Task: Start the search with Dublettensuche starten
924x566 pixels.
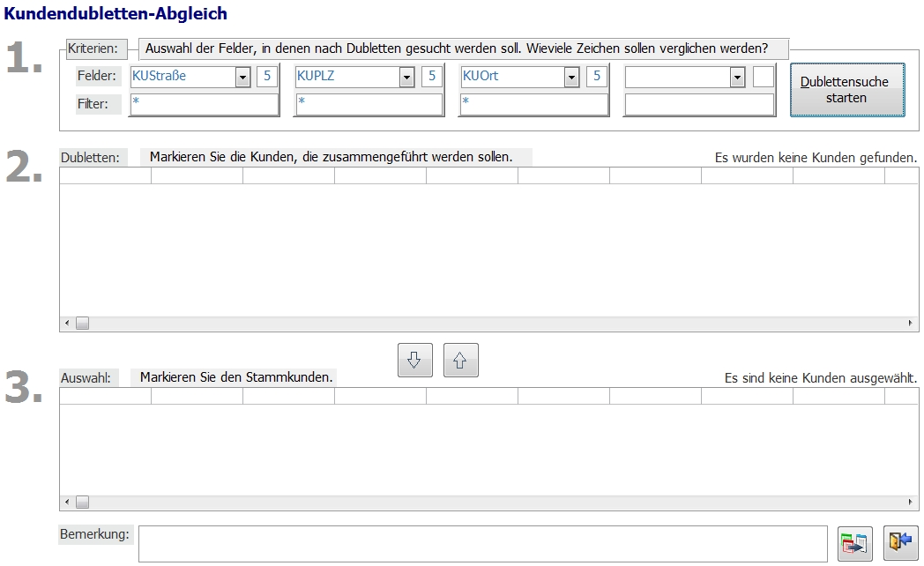Action: [x=846, y=90]
